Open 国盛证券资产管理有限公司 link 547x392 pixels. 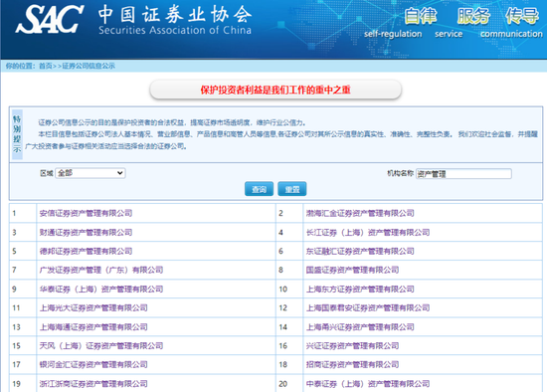click(352, 270)
